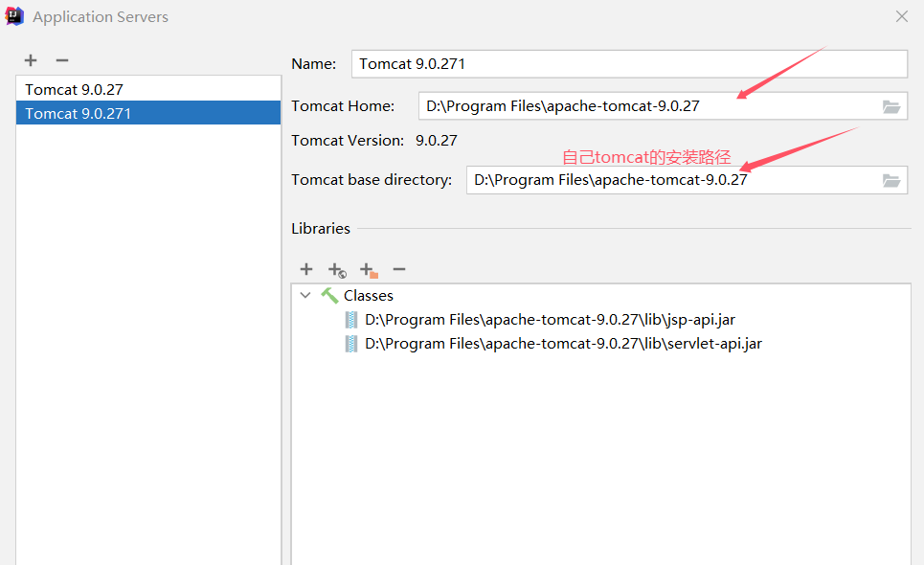Remove selected application server with minus icon
The width and height of the screenshot is (924, 565).
62,60
